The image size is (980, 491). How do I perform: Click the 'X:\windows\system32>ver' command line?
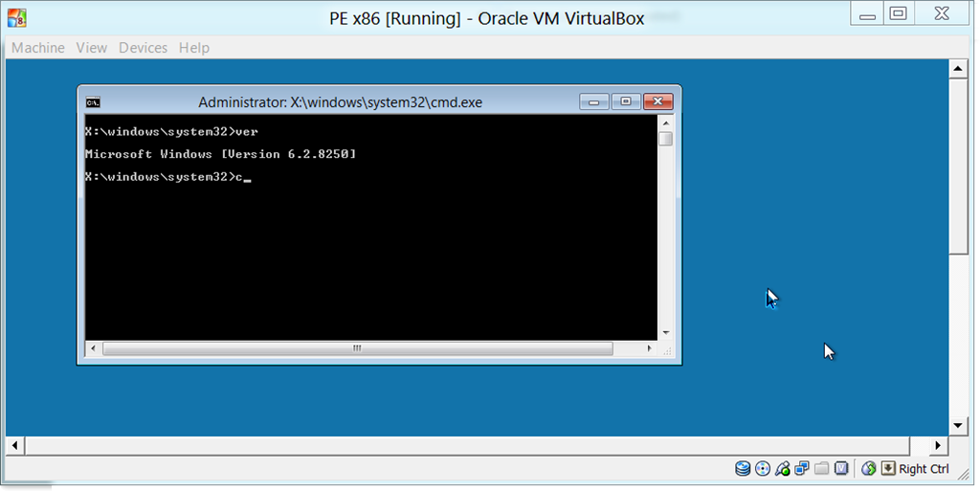171,131
